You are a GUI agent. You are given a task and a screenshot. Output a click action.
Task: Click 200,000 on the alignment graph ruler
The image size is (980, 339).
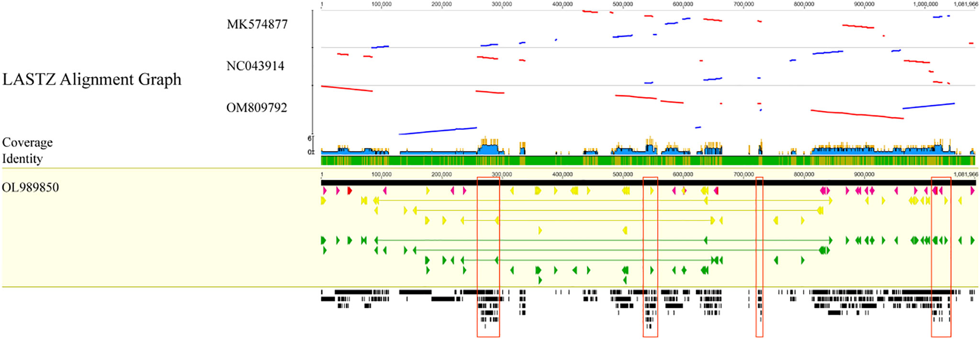441,4
